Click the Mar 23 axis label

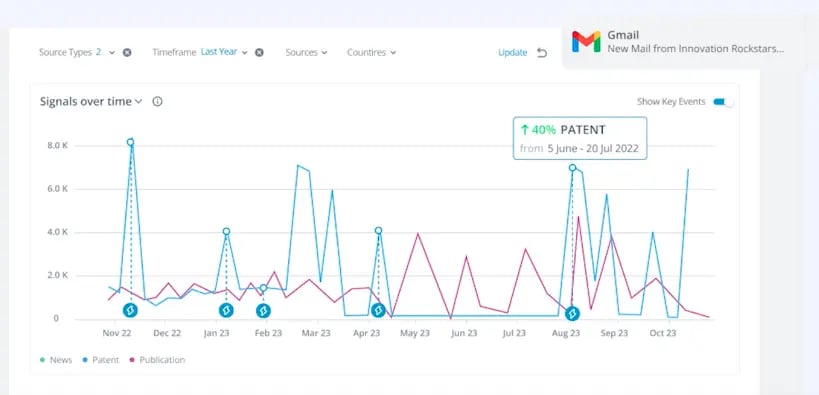click(317, 333)
